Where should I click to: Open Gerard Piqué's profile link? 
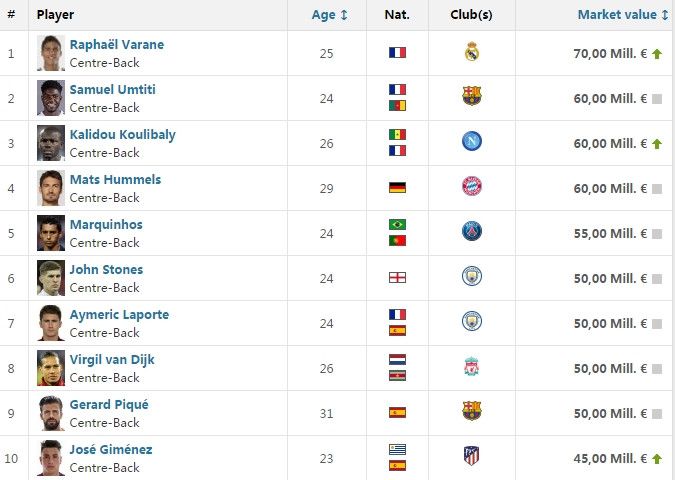(109, 405)
